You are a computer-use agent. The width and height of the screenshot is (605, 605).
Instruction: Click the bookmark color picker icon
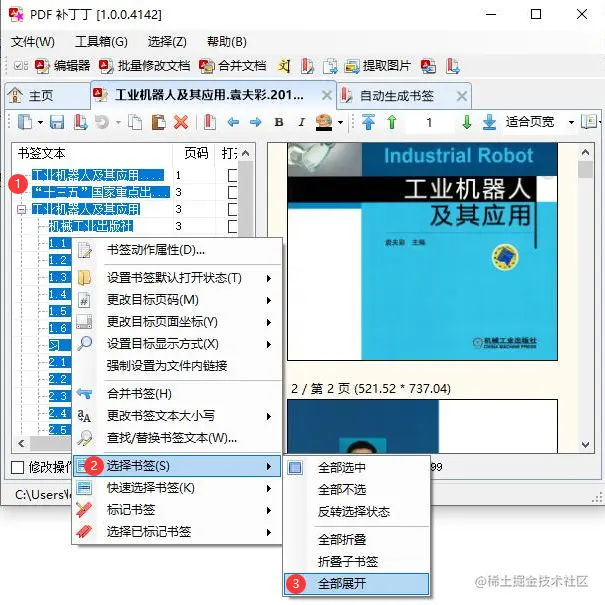coord(324,122)
